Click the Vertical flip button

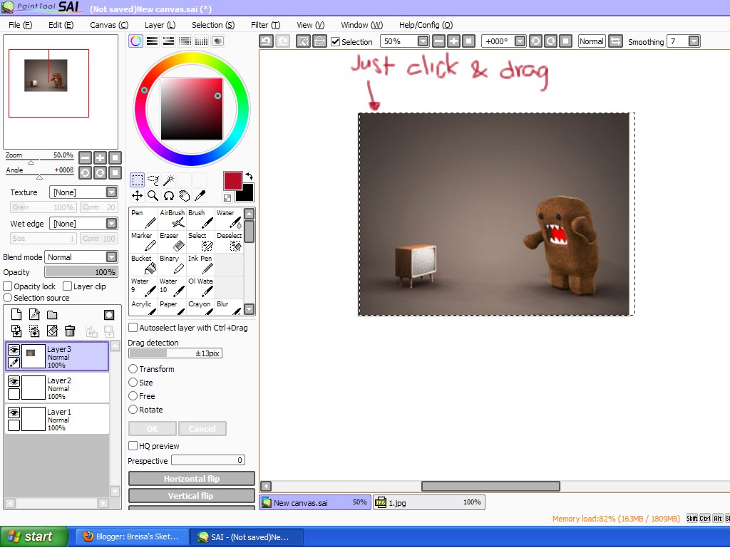[191, 496]
